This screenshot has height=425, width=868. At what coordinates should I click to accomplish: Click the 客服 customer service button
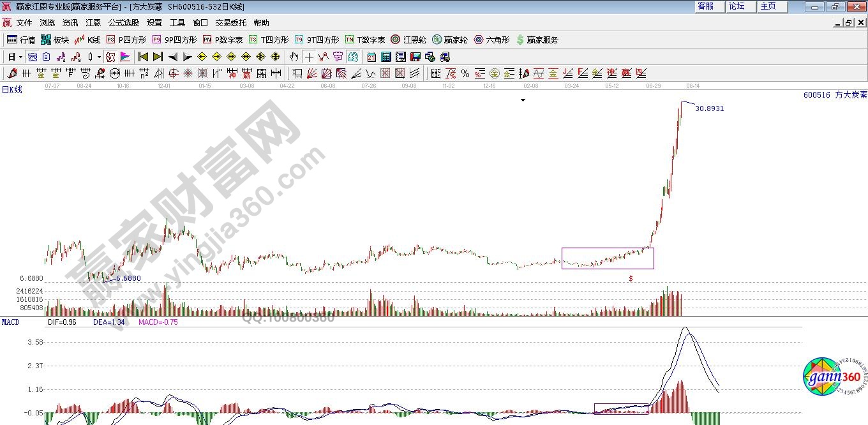point(706,6)
